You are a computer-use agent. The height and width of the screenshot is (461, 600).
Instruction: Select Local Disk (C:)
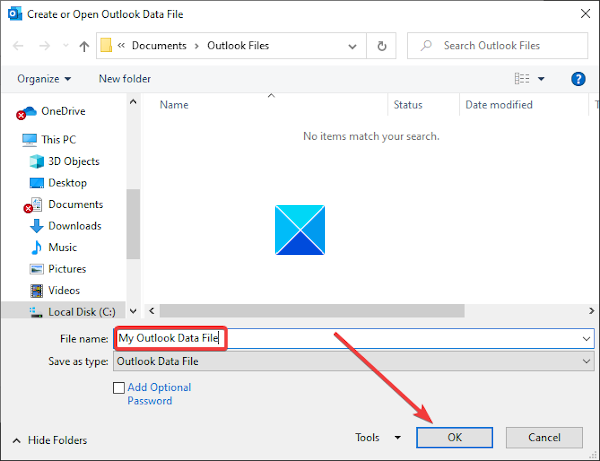[82, 312]
